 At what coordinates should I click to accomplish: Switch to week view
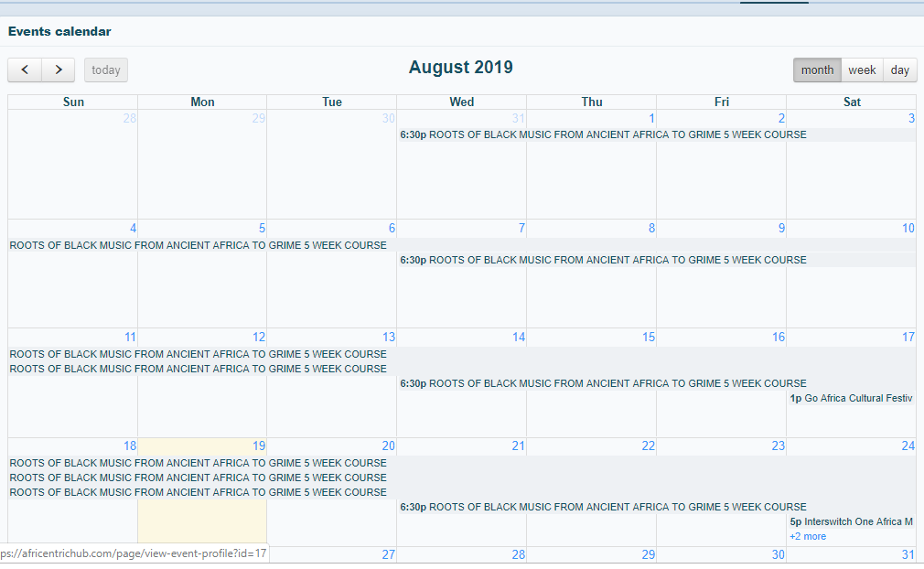pos(862,70)
